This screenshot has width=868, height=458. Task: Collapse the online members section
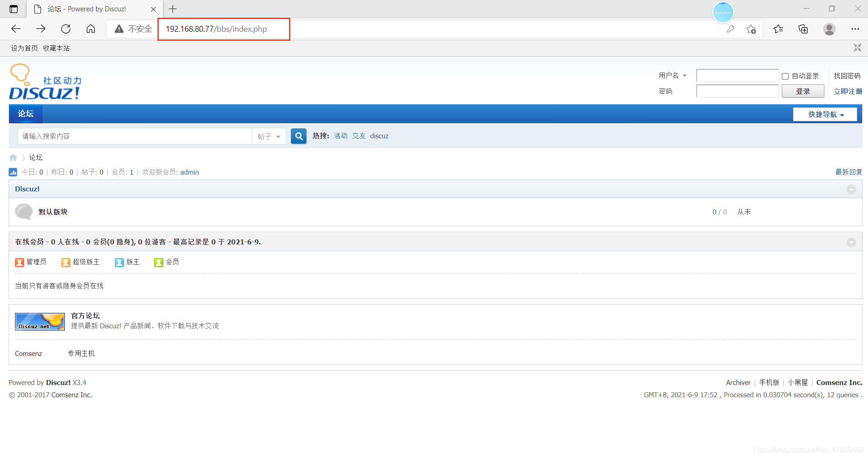[851, 243]
